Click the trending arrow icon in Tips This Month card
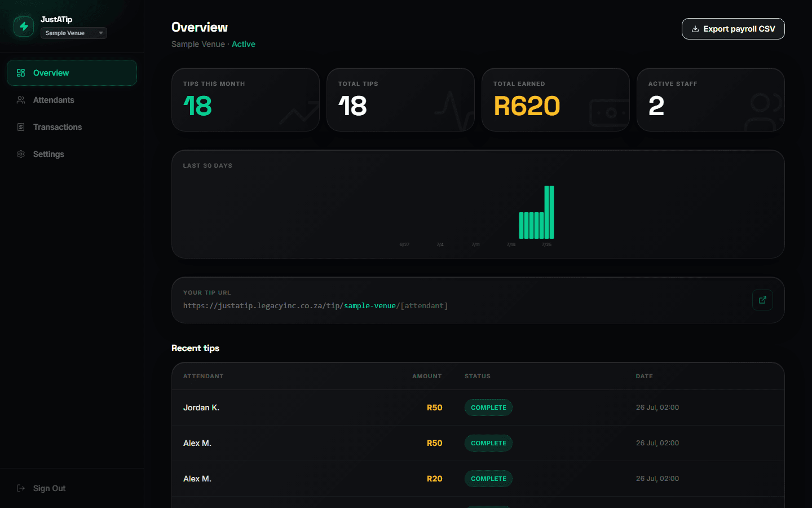Image resolution: width=812 pixels, height=508 pixels. (299, 112)
